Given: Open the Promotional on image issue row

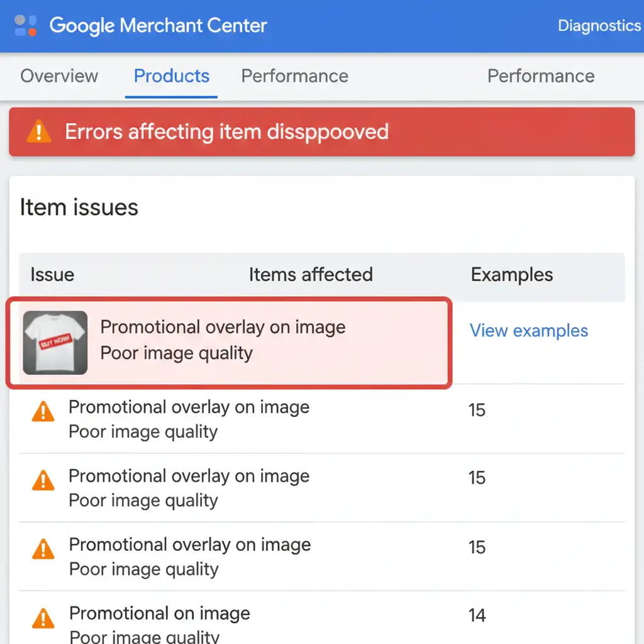Looking at the screenshot, I should point(160,614).
